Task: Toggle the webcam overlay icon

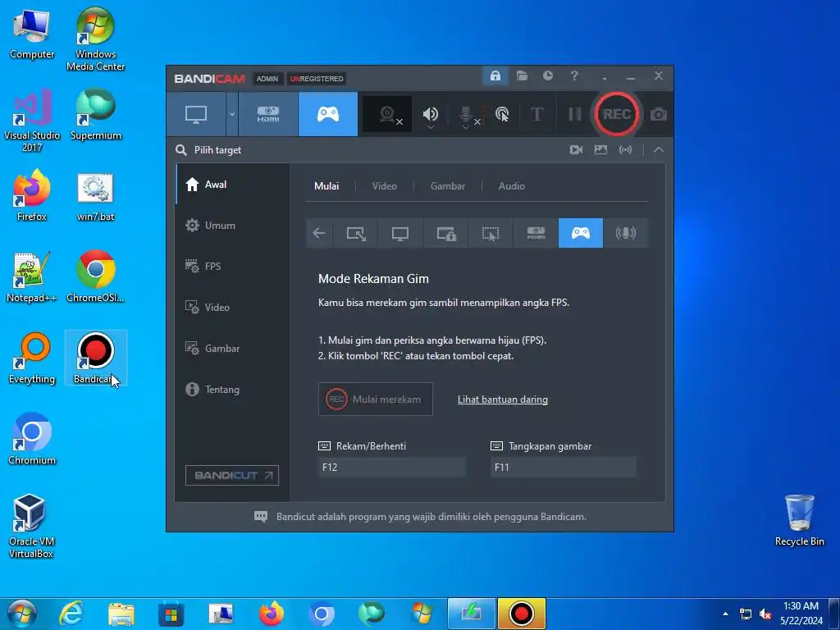Action: pos(387,114)
